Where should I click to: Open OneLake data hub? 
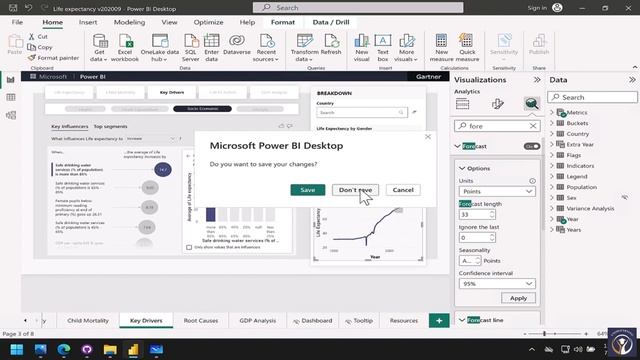(x=160, y=48)
